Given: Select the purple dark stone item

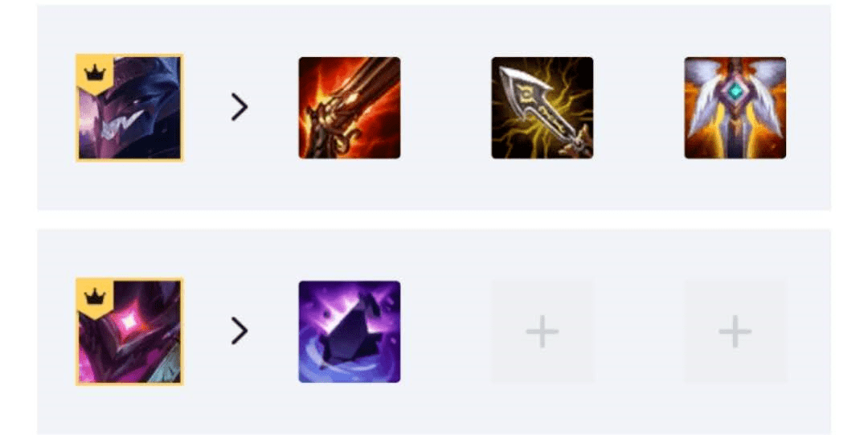Looking at the screenshot, I should [350, 331].
